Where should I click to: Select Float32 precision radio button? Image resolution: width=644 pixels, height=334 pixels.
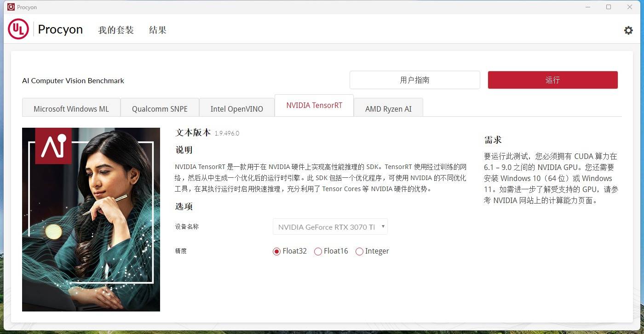point(276,251)
